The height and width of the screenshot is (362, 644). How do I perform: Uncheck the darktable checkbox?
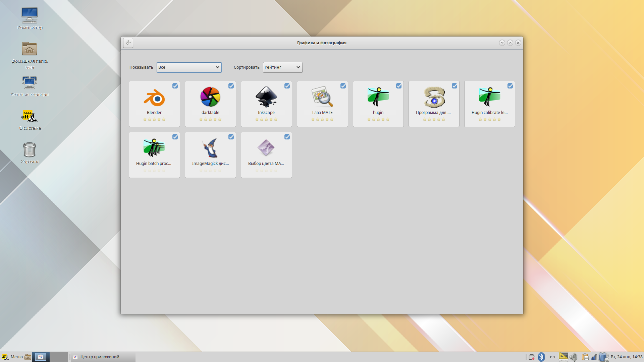click(x=231, y=86)
